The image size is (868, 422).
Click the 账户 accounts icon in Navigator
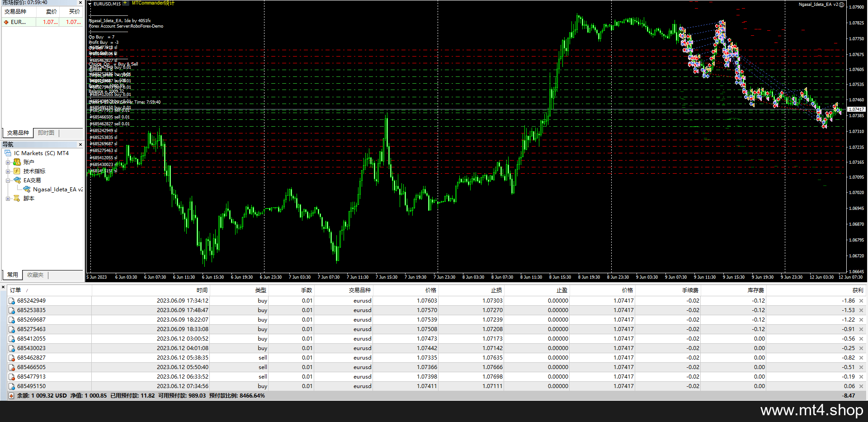click(17, 162)
